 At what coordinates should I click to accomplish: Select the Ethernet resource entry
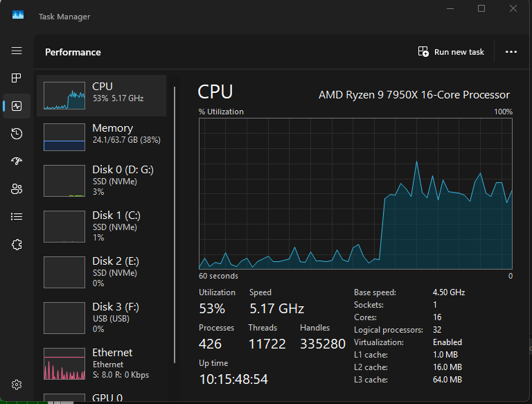(101, 364)
